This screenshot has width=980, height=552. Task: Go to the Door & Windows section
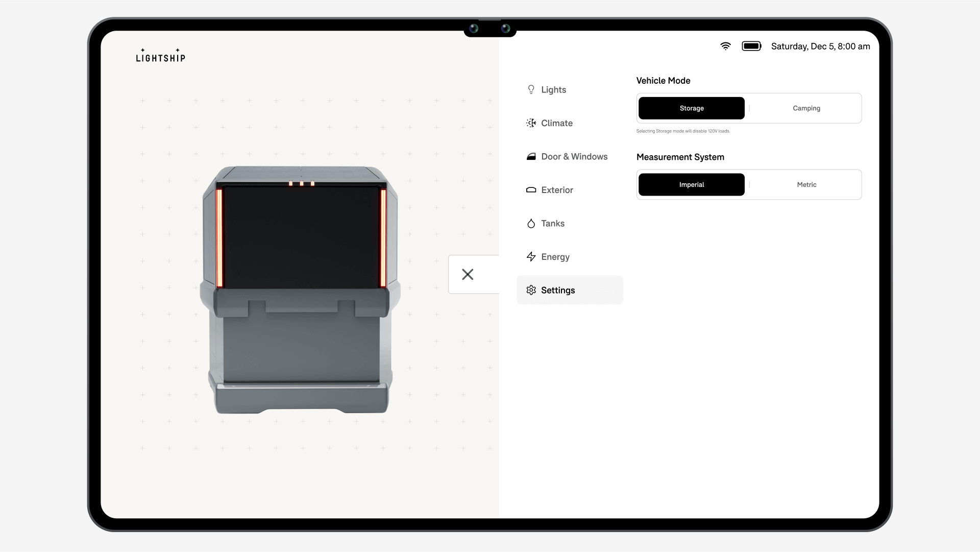(x=570, y=157)
